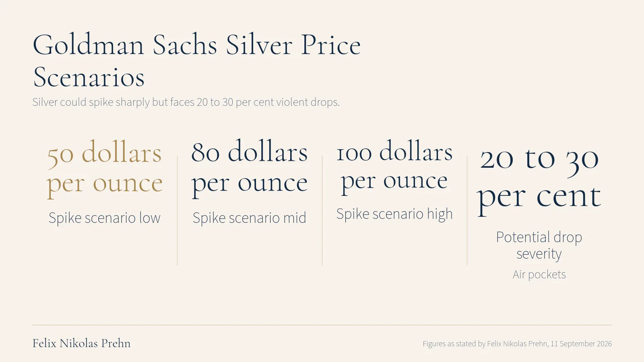This screenshot has height=362, width=644.
Task: Select the word Scenarios in the title
Action: click(x=89, y=77)
